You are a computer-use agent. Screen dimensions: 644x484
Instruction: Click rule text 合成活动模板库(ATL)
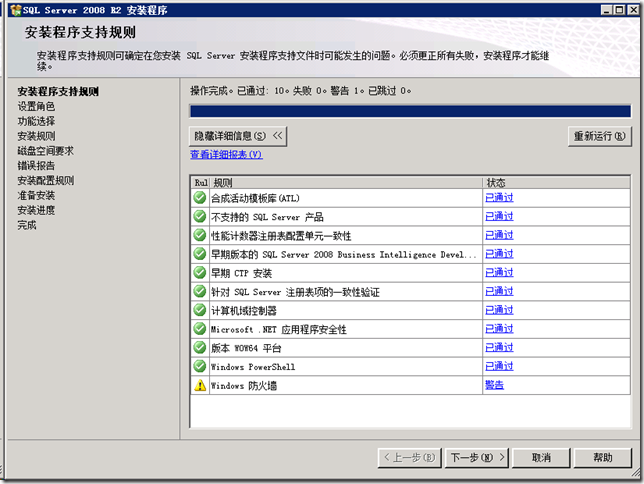pos(255,198)
